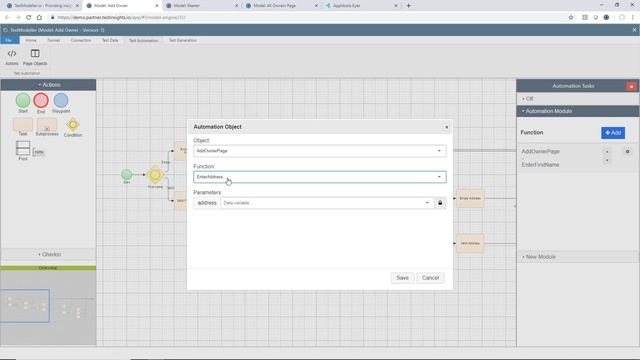
Task: Collapse the Actions panel header
Action: [x=49, y=85]
